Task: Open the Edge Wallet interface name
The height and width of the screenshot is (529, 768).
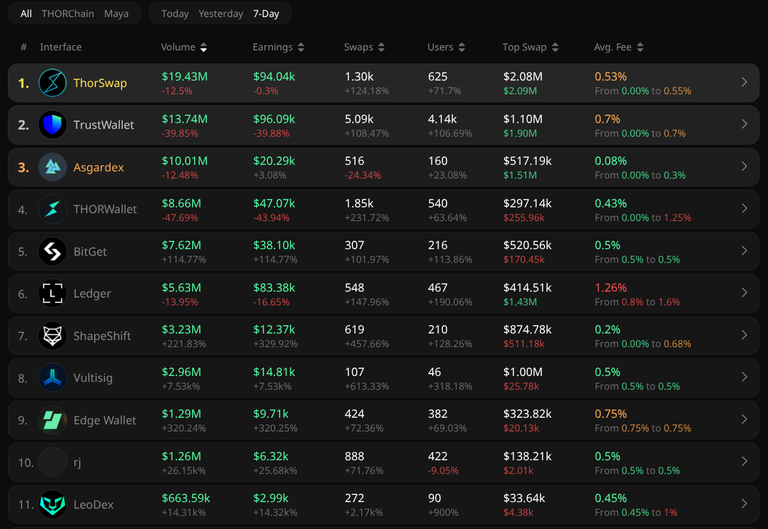Action: (x=104, y=420)
